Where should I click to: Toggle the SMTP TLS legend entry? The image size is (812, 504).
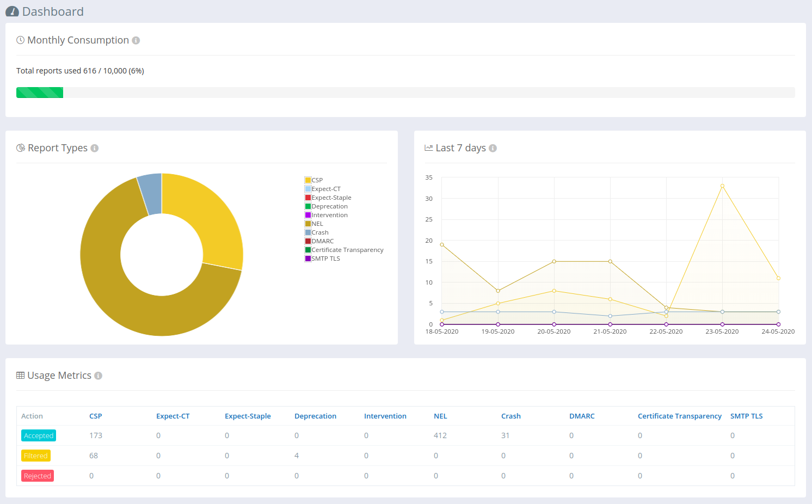point(322,259)
